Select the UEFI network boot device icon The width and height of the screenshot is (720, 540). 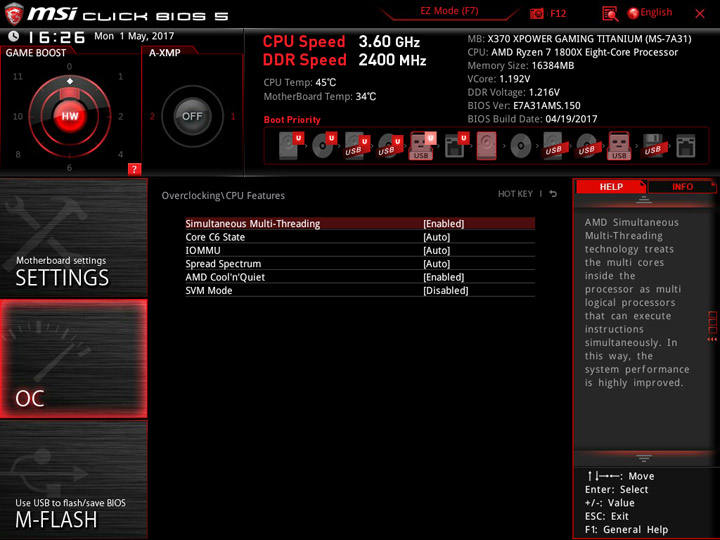(456, 146)
